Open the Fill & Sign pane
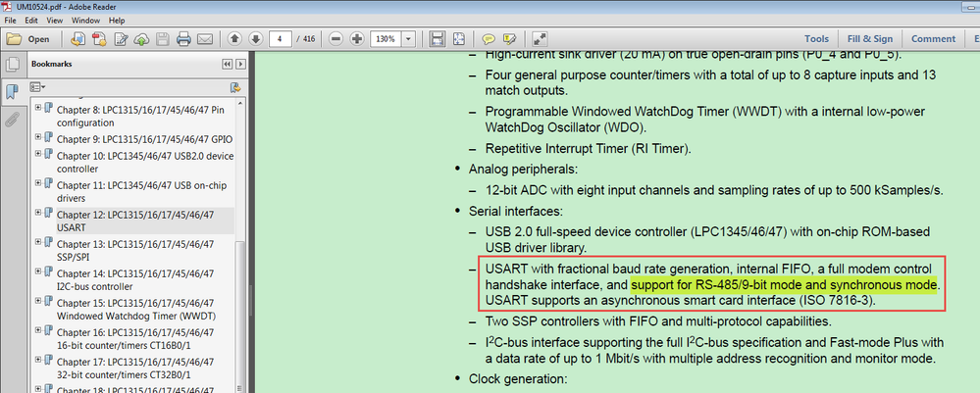Screen dimensions: 980x393 (x=870, y=39)
